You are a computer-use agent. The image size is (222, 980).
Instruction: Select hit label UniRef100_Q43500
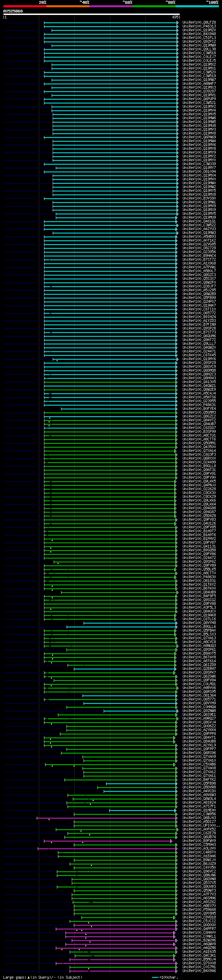[x=199, y=447]
